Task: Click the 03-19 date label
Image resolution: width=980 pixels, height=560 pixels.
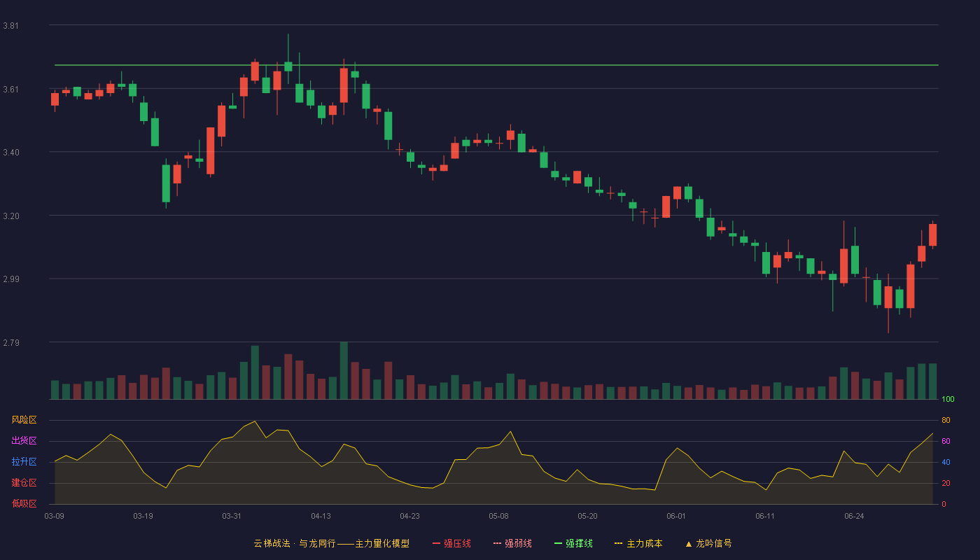Action: point(143,516)
